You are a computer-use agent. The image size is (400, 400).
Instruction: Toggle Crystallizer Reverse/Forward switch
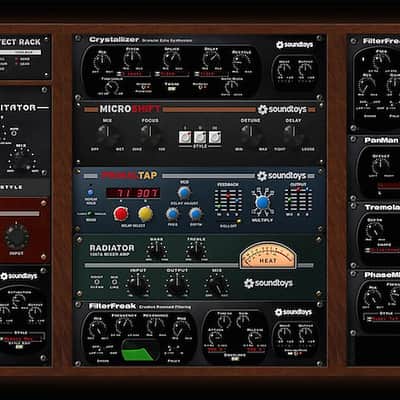point(144,88)
